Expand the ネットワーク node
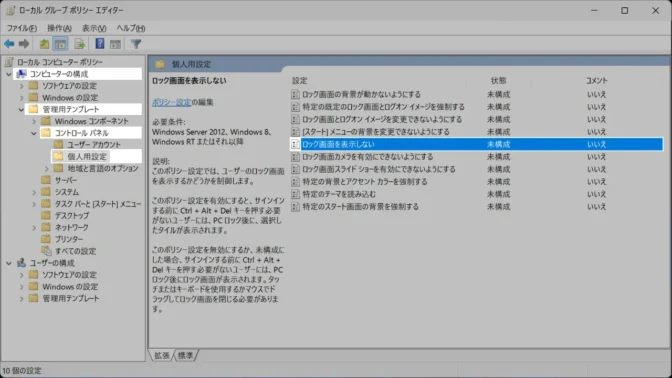The image size is (672, 378). coord(34,228)
